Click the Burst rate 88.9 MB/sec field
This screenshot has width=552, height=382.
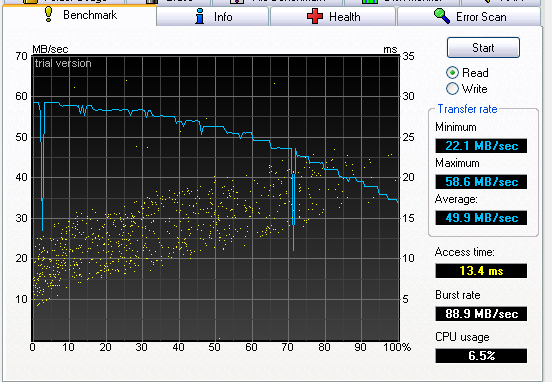[x=481, y=313]
